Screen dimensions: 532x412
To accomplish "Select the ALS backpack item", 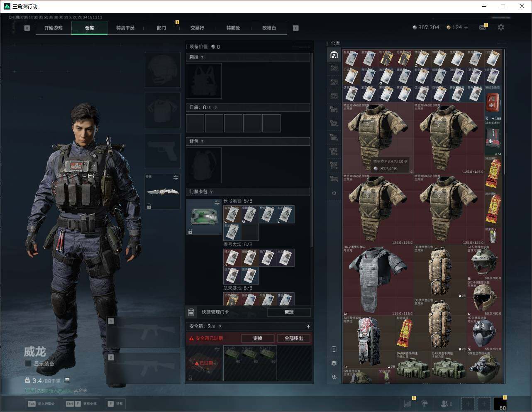I will [369, 342].
